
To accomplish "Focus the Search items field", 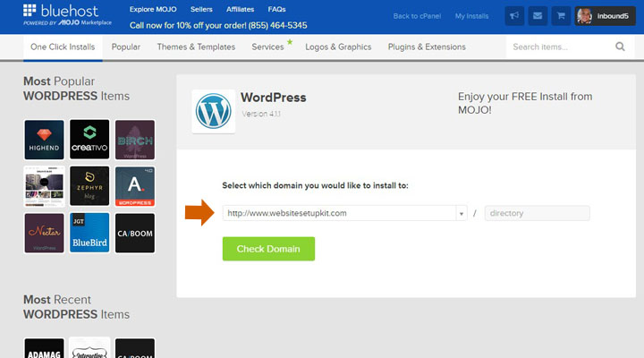I will (x=560, y=47).
